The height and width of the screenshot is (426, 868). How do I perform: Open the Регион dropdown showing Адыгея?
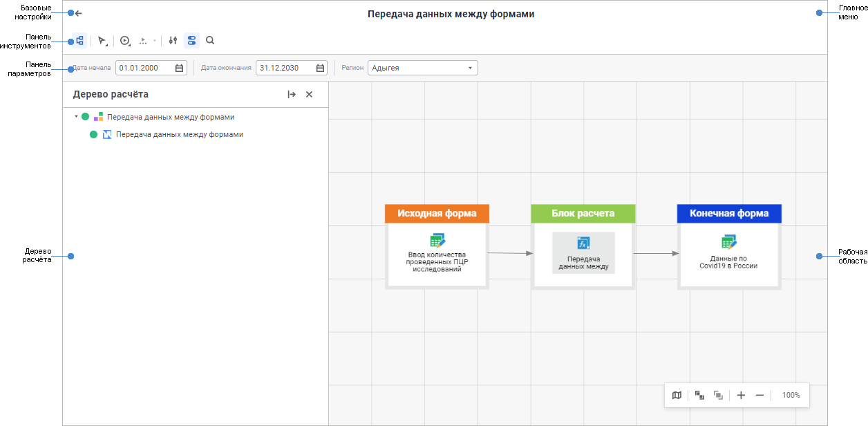422,68
